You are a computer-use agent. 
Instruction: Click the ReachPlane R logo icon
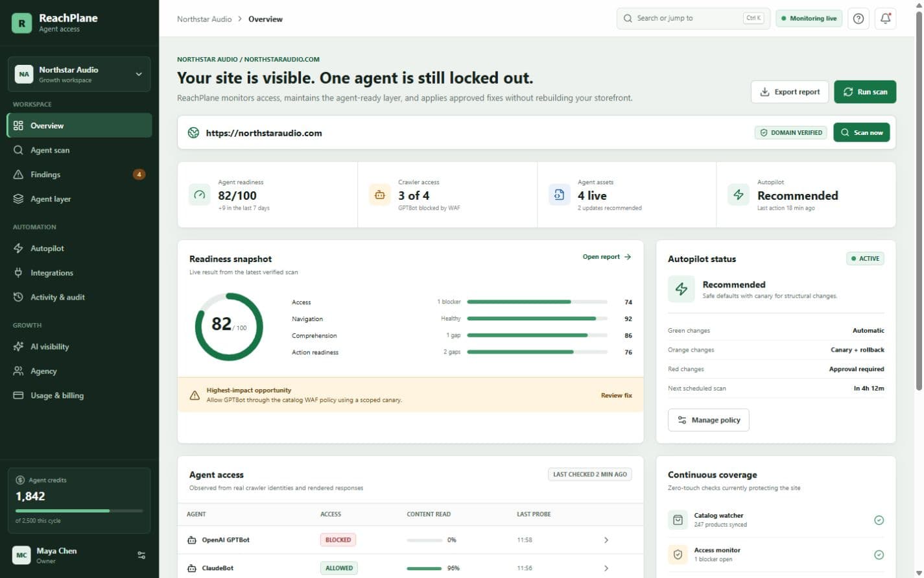click(x=21, y=23)
